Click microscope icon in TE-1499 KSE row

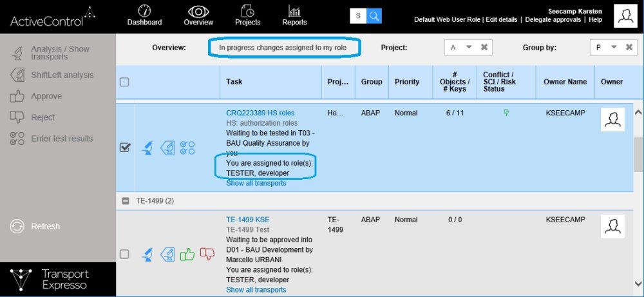tap(147, 254)
